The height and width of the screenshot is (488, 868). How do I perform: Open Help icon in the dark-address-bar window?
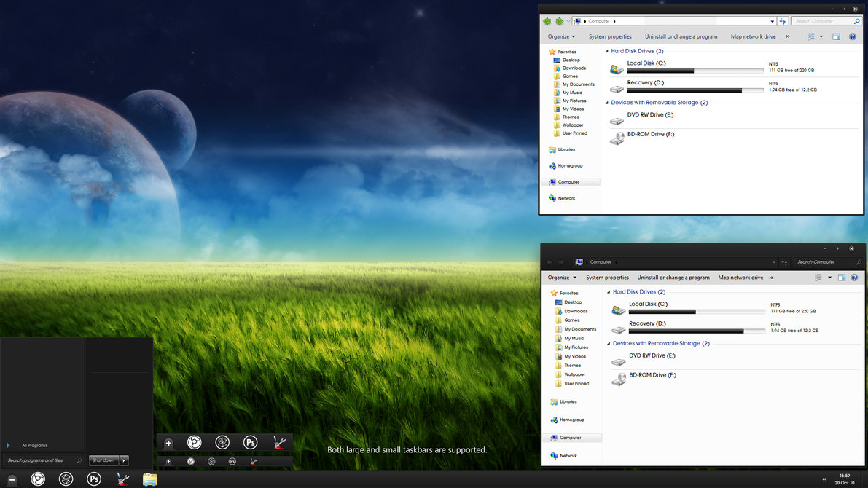click(854, 278)
